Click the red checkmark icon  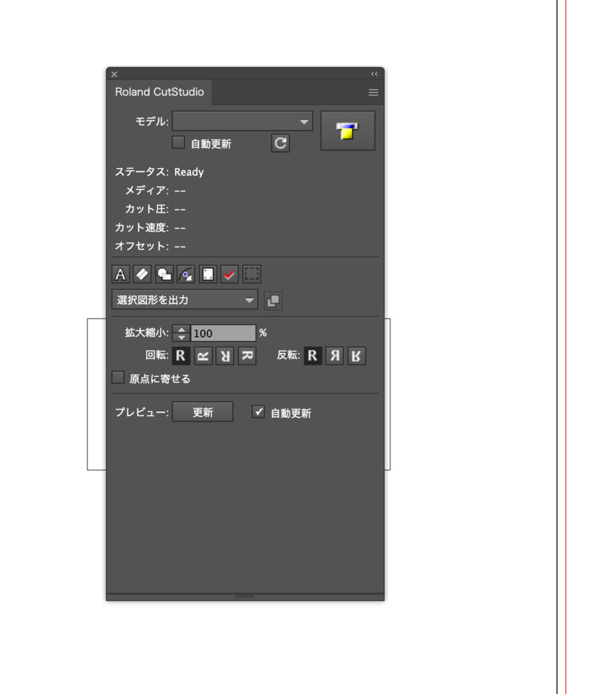tap(229, 274)
